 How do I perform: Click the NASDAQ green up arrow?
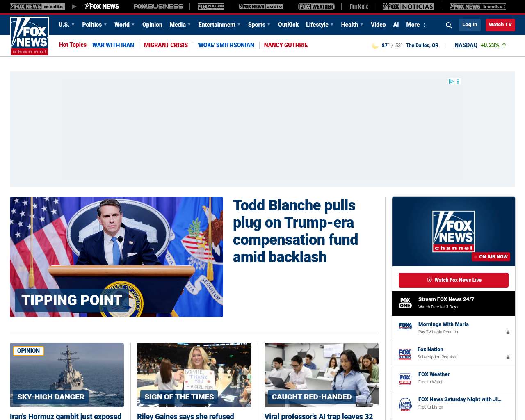tap(504, 46)
